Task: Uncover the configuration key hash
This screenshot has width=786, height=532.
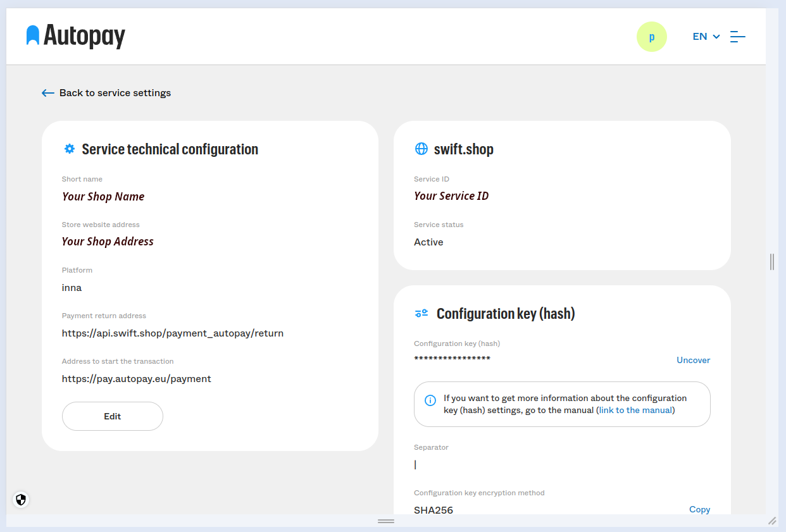Action: (x=694, y=360)
